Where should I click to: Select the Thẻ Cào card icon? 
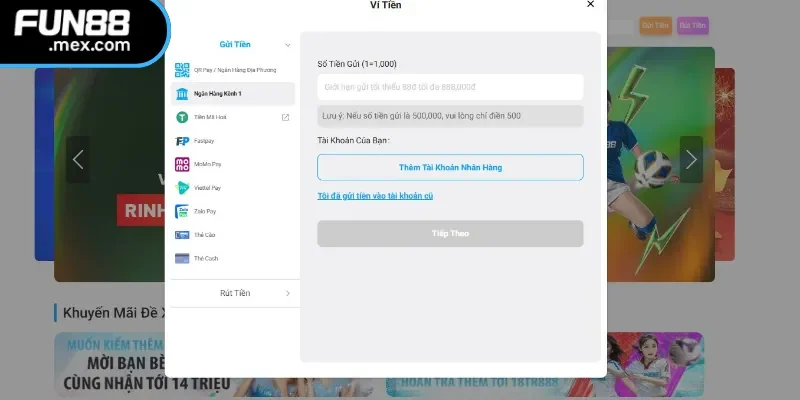(182, 235)
